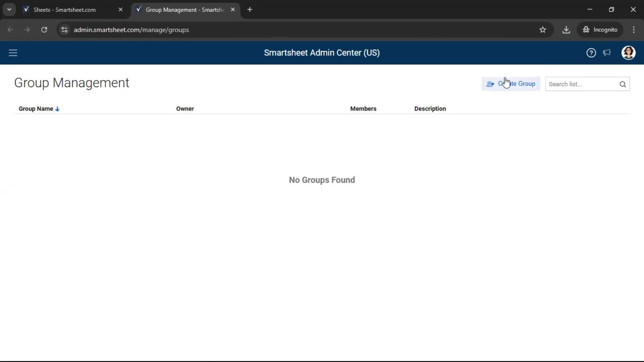Open the site information icon in address bar

64,29
